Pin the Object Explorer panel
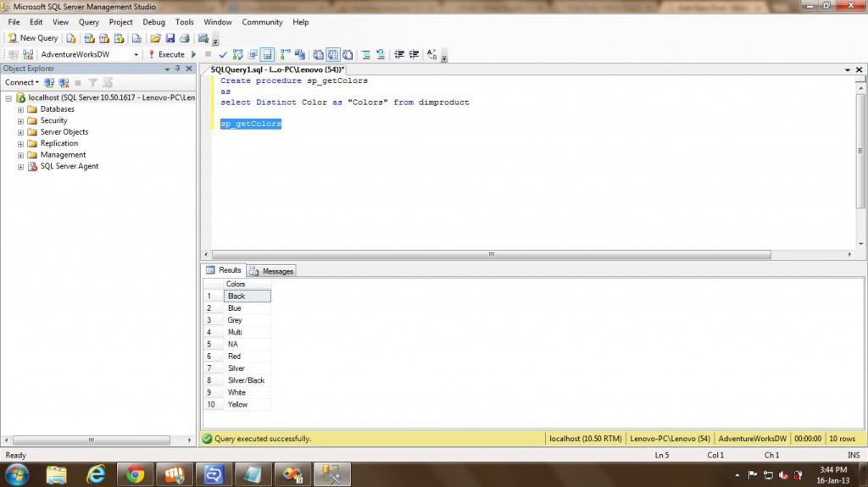 click(177, 69)
